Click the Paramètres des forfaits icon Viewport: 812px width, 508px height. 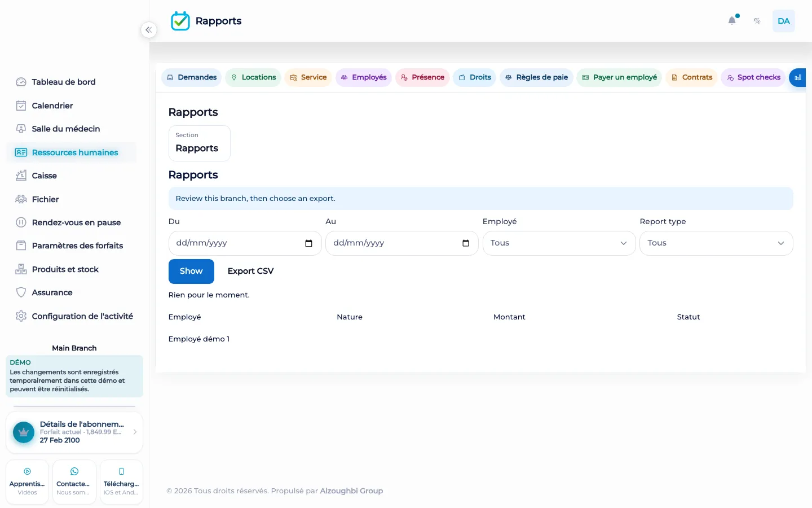[21, 246]
